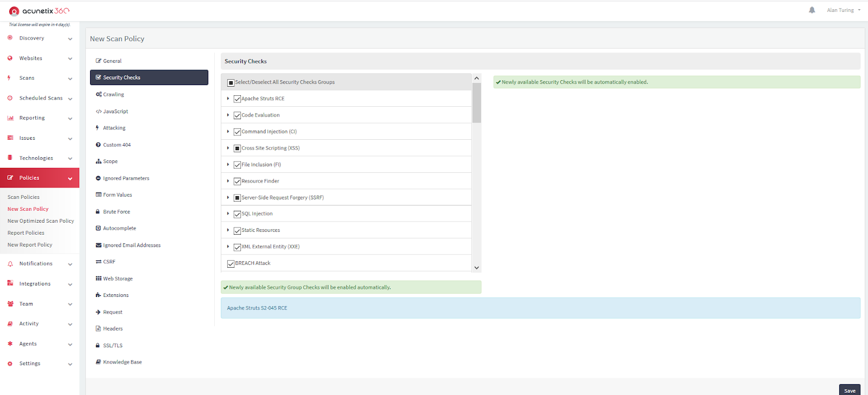Uncheck the Code Evaluation checkbox

[237, 115]
